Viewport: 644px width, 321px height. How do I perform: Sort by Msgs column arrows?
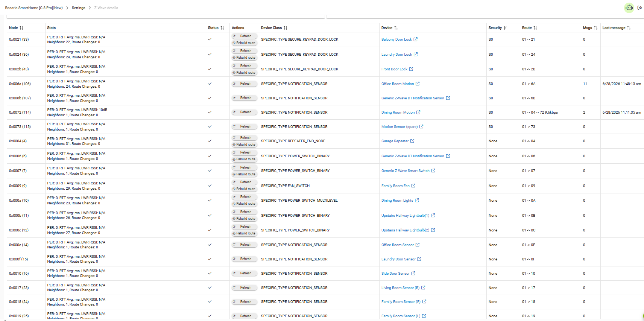[x=596, y=28]
